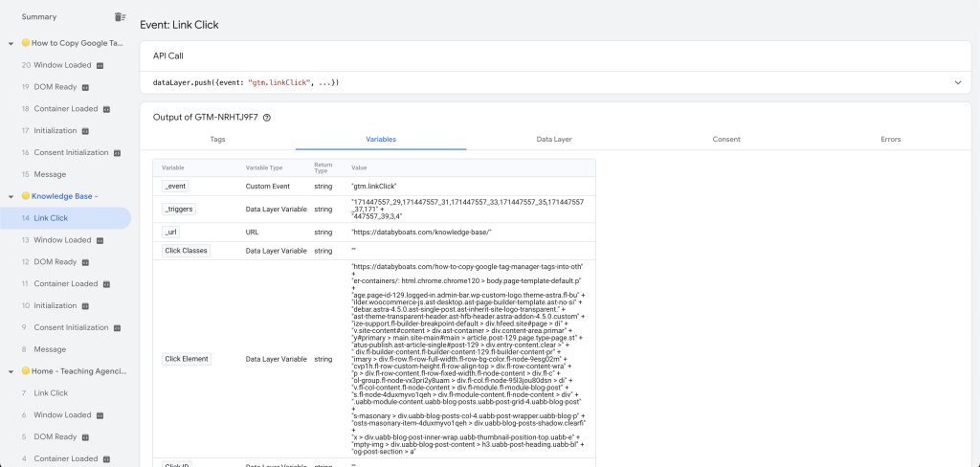The image size is (980, 467).
Task: Click API icon beside DOM Ready event 12
Action: (x=85, y=262)
